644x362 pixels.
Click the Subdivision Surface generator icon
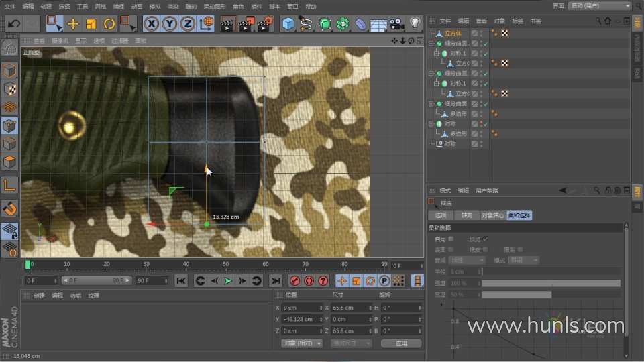point(325,24)
